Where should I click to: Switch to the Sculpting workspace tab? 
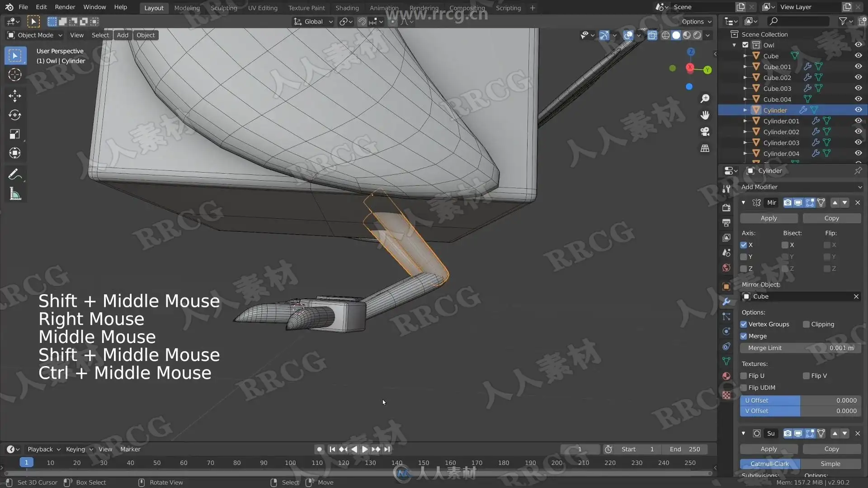223,8
